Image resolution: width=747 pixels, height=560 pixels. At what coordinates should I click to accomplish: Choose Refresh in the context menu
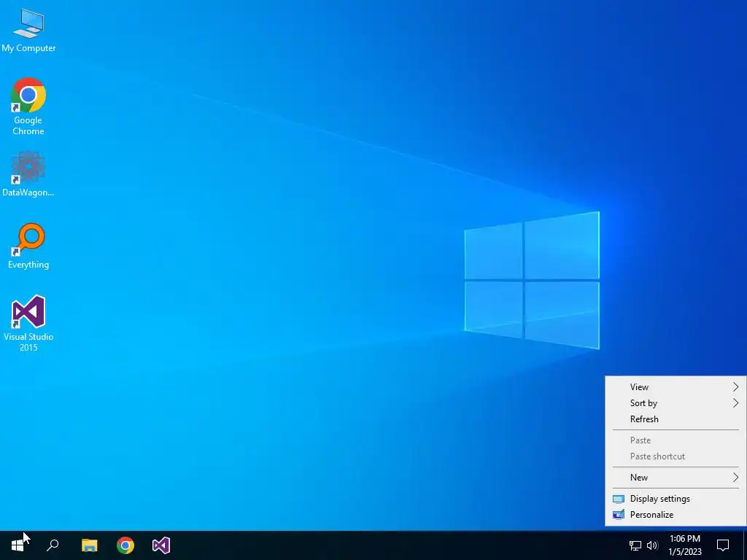coord(676,419)
